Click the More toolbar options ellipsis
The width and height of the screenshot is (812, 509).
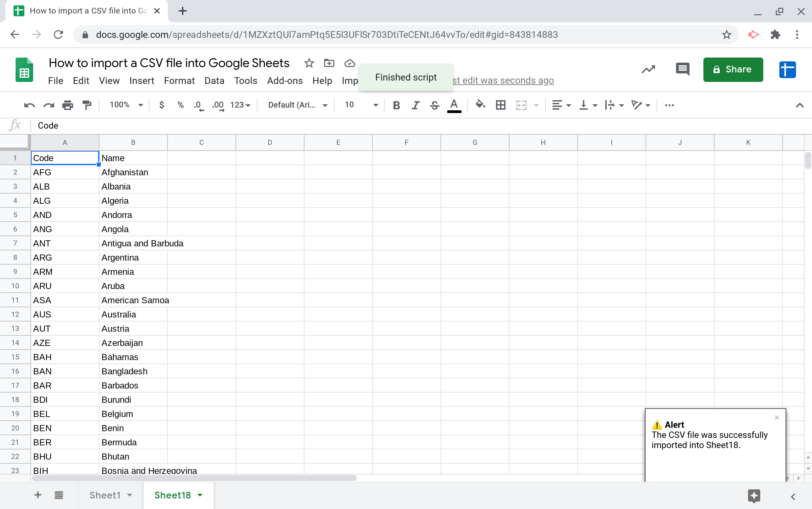coord(669,105)
